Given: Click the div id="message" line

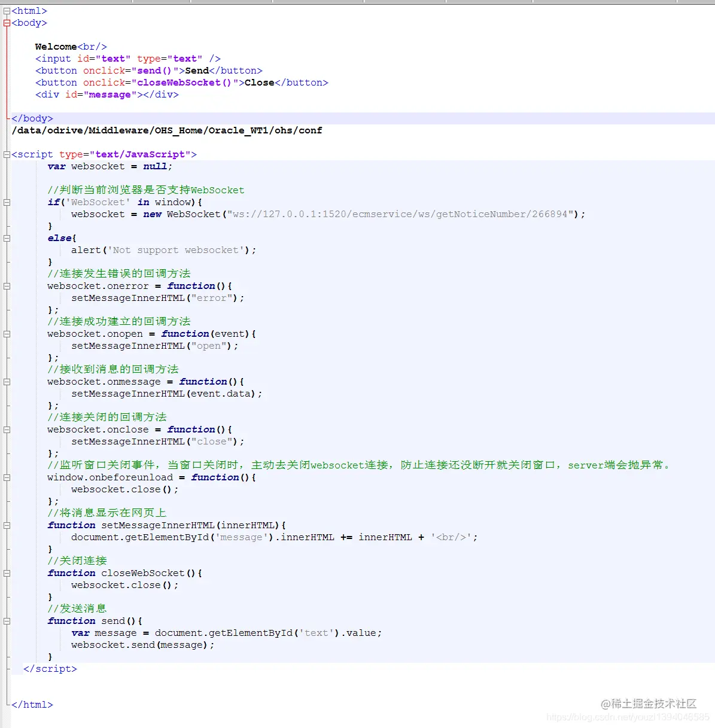Looking at the screenshot, I should [107, 95].
